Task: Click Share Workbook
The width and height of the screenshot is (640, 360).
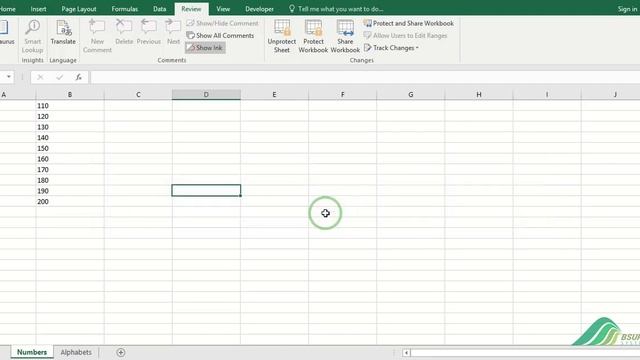Action: click(x=345, y=36)
